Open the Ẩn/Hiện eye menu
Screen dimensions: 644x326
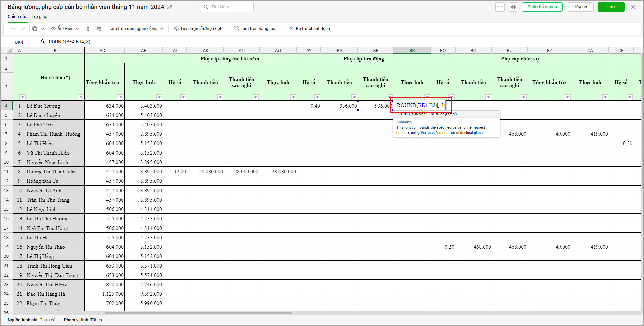pyautogui.click(x=65, y=29)
